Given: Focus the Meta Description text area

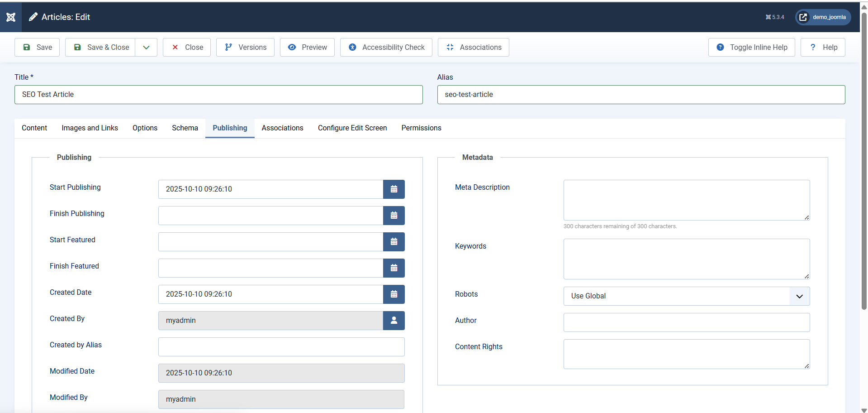Looking at the screenshot, I should pyautogui.click(x=686, y=200).
